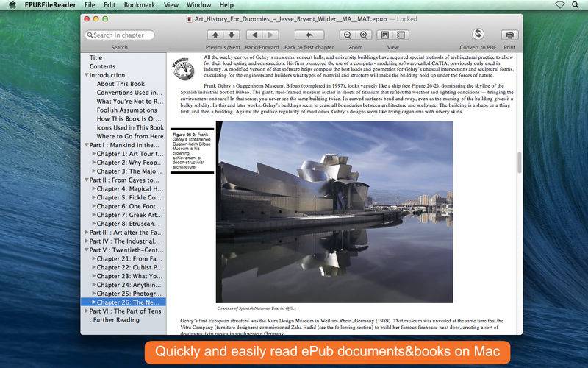Open the Bookmark menu

pos(140,5)
